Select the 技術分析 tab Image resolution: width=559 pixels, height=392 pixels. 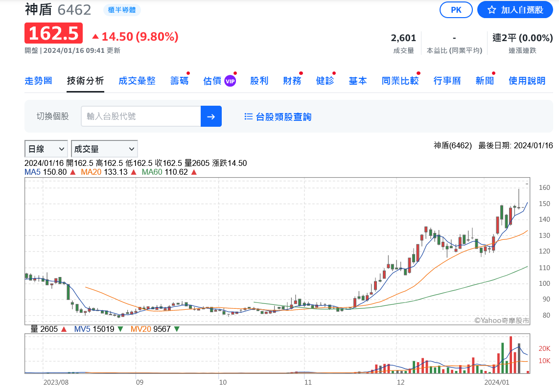(85, 81)
